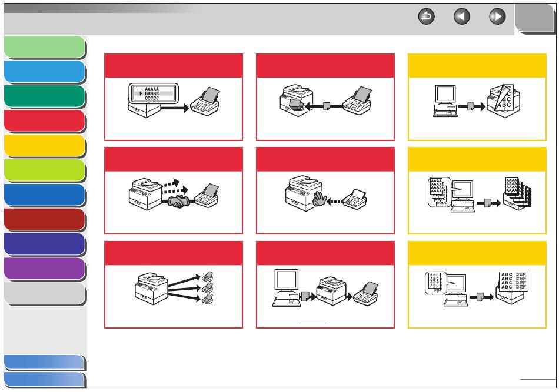This screenshot has height=392, width=559.
Task: Open the raised hand reject fax illustration
Action: [x=325, y=193]
